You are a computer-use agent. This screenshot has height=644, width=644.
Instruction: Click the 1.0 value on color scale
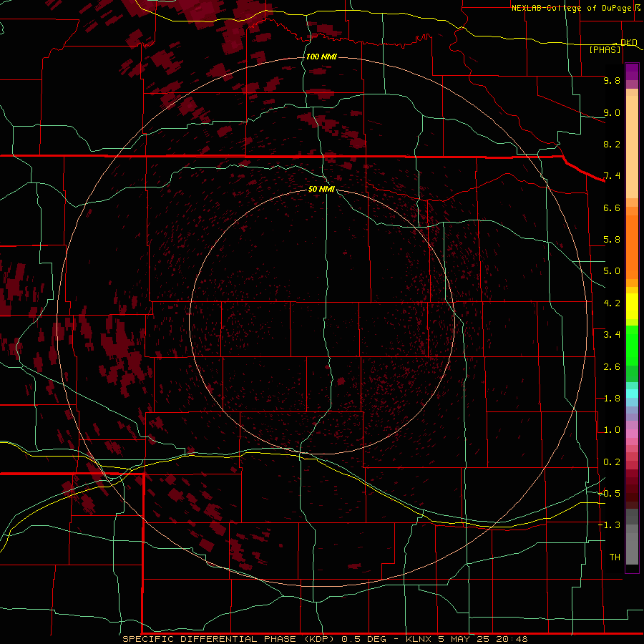[x=612, y=430]
